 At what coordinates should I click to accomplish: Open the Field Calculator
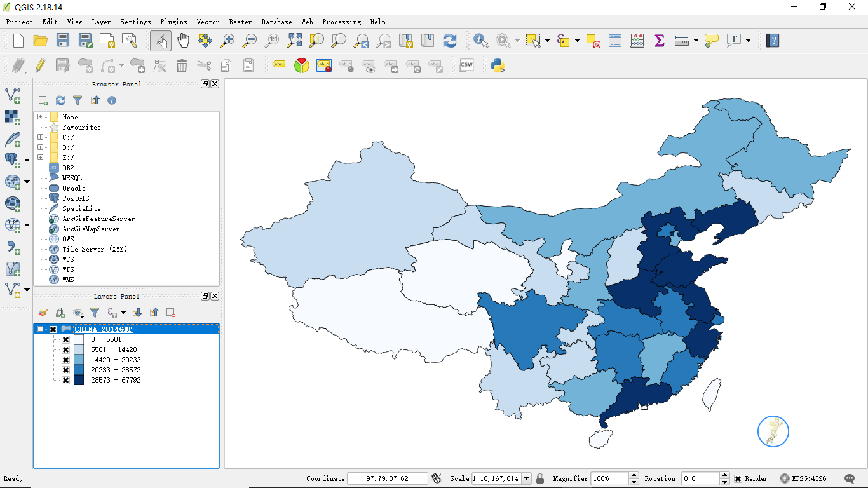click(637, 39)
